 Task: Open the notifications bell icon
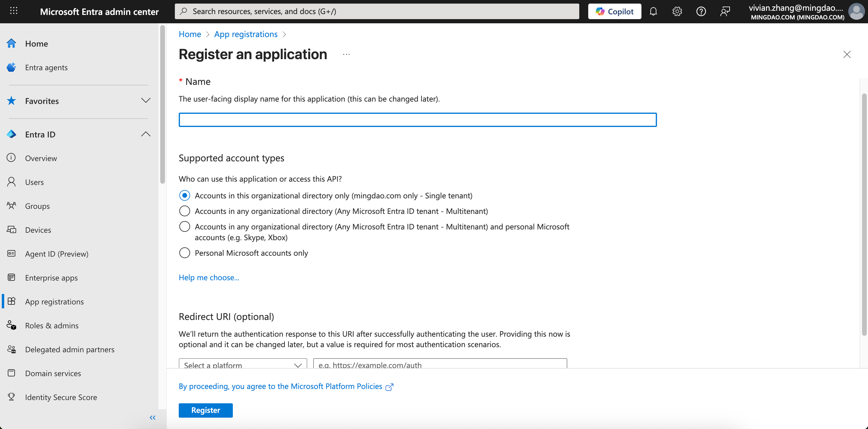point(653,11)
